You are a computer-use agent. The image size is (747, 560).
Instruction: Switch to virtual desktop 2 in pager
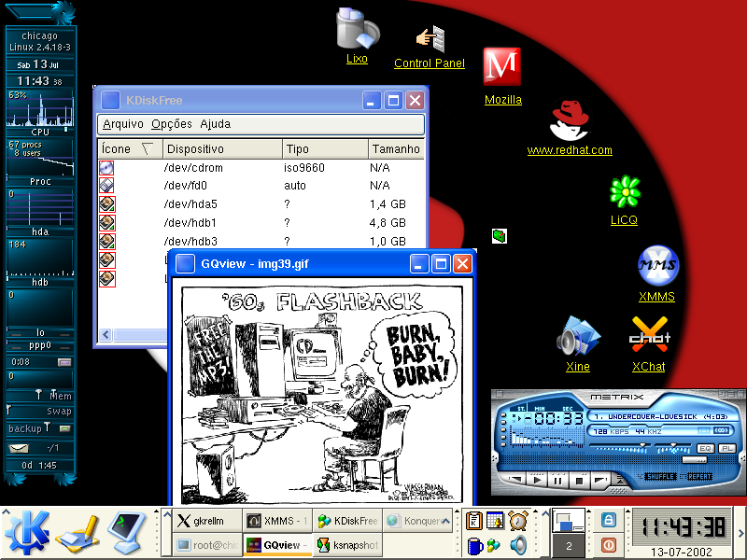(569, 546)
